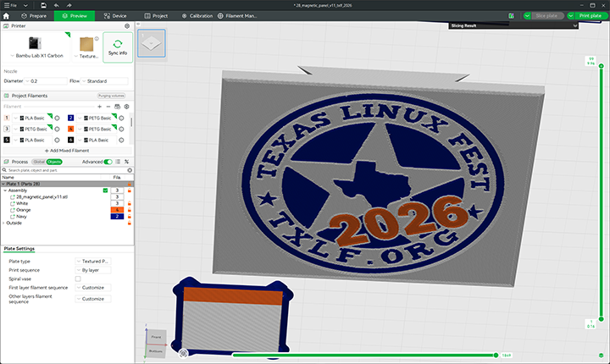
Task: Click the Purging volumes button
Action: [x=111, y=96]
